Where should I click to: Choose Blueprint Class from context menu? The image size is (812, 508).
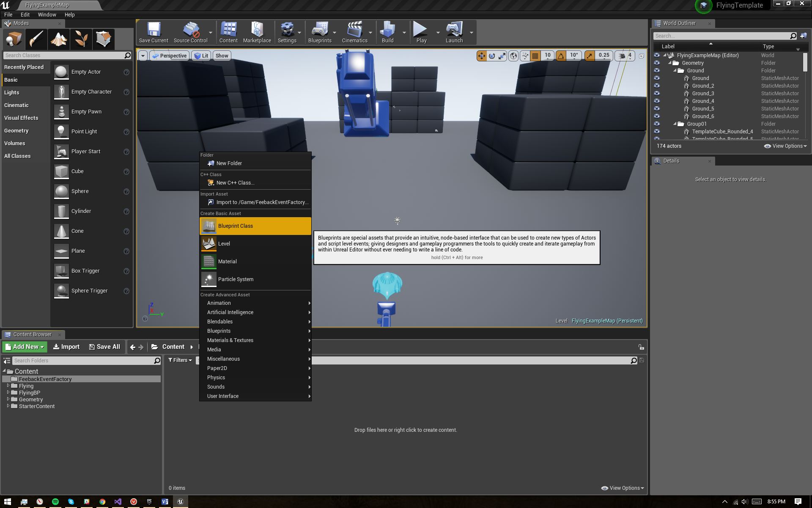pyautogui.click(x=255, y=226)
